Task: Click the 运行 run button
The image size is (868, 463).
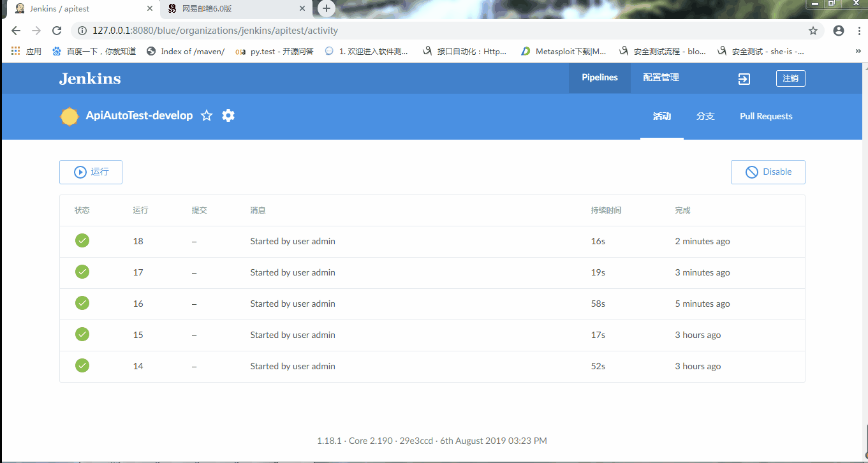Action: [x=91, y=172]
